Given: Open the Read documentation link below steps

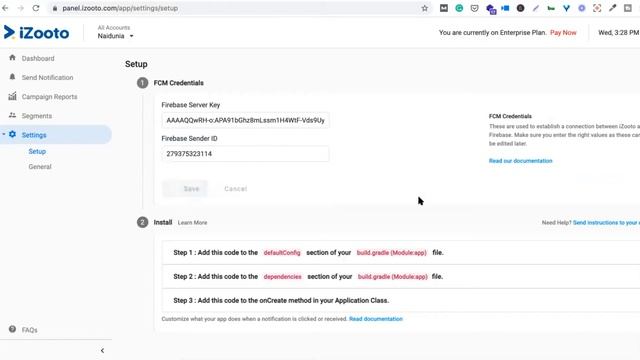Looking at the screenshot, I should click(x=376, y=319).
